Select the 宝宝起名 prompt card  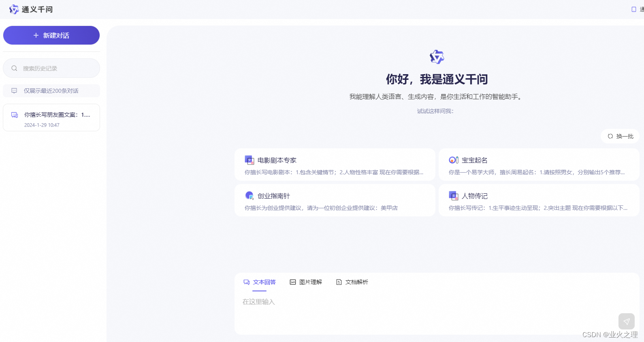coord(539,165)
